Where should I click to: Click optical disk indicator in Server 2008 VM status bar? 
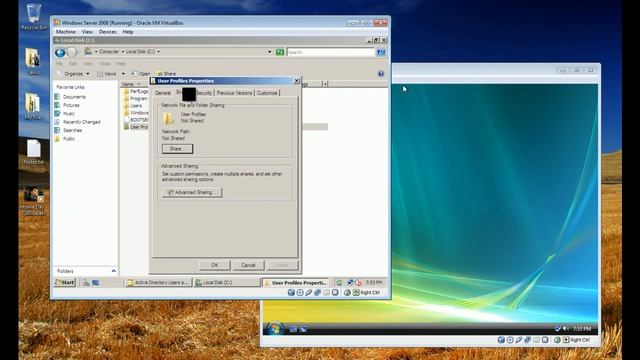click(x=300, y=293)
